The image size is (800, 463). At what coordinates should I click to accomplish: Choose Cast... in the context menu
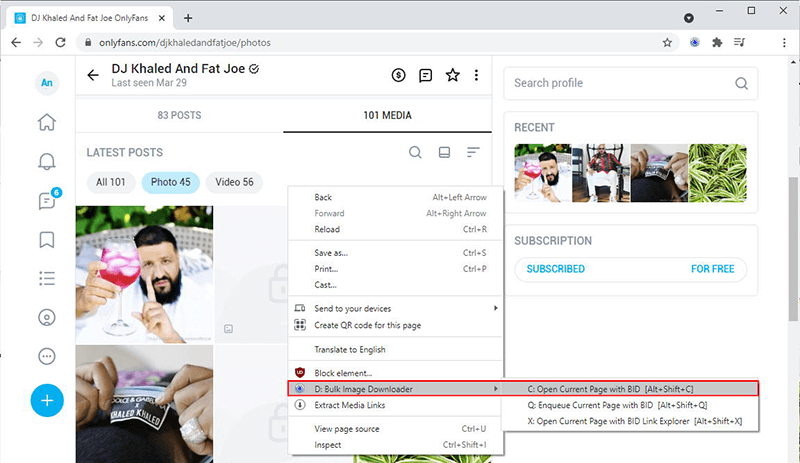coord(396,285)
